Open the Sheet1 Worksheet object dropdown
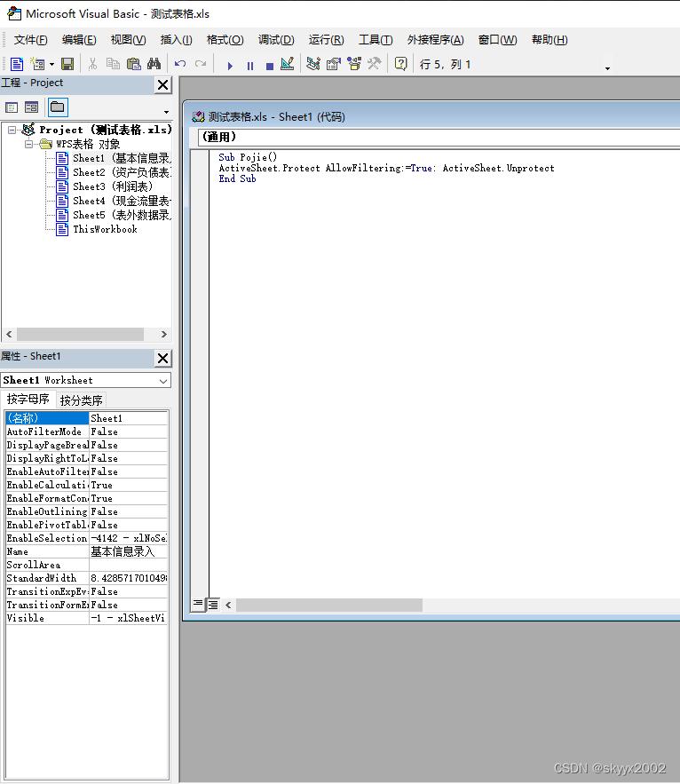Image resolution: width=680 pixels, height=784 pixels. pyautogui.click(x=162, y=380)
